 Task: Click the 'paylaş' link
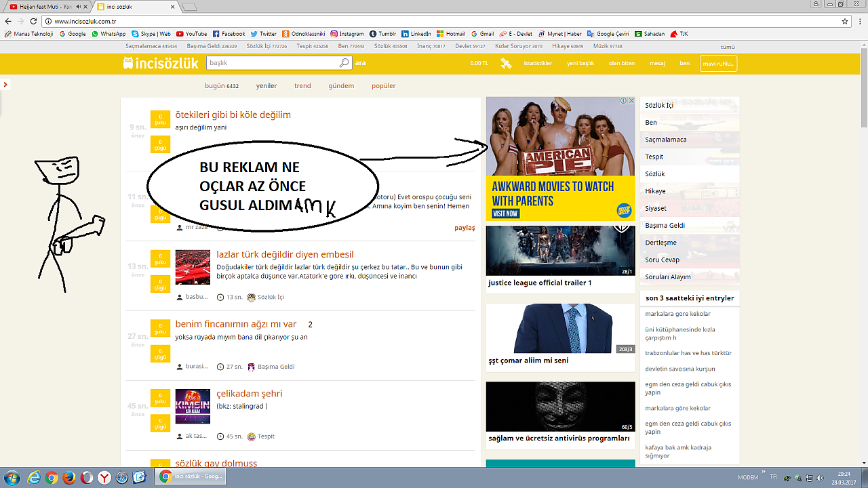click(x=465, y=228)
